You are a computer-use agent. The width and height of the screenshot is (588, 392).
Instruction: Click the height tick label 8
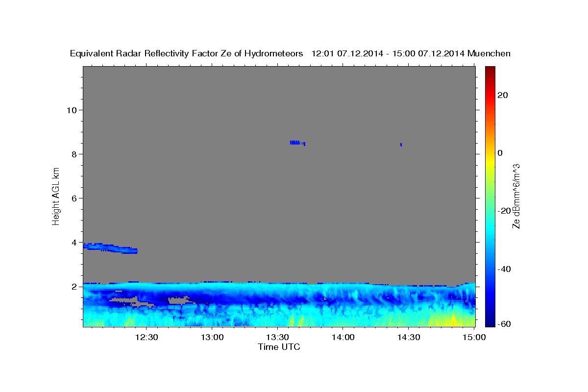(73, 154)
